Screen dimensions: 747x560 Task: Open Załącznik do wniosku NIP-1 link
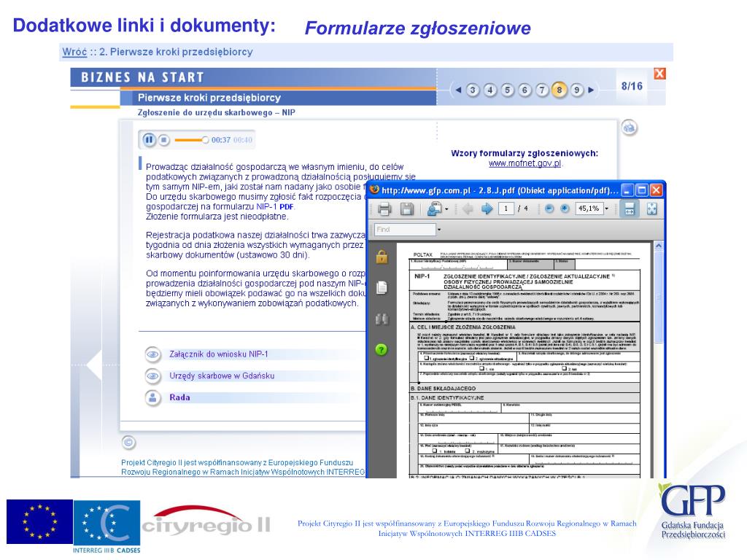[219, 354]
